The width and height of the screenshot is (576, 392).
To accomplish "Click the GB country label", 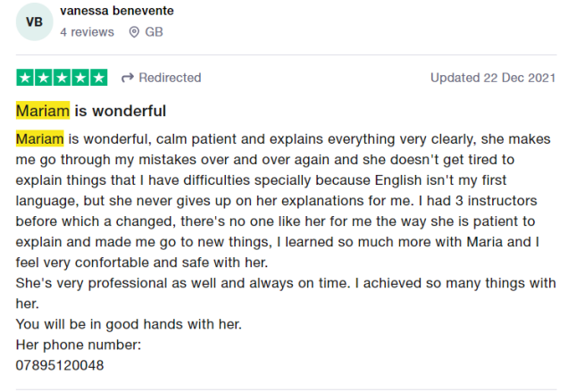I will pyautogui.click(x=154, y=32).
